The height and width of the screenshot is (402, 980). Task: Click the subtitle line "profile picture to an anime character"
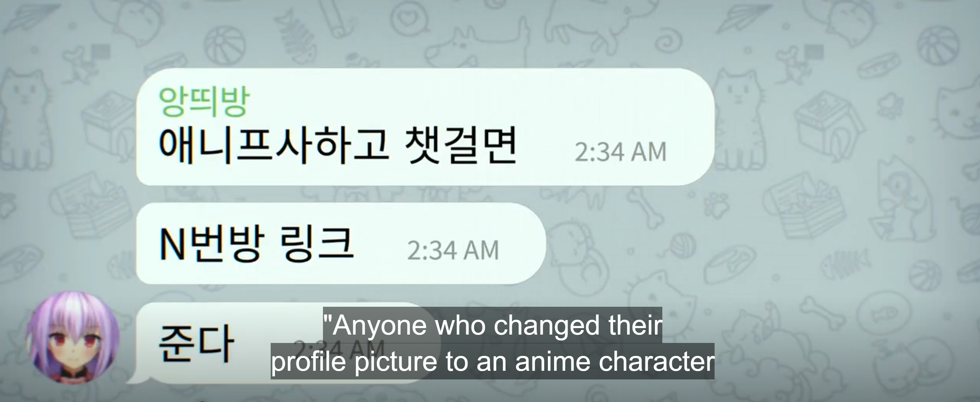pyautogui.click(x=493, y=361)
